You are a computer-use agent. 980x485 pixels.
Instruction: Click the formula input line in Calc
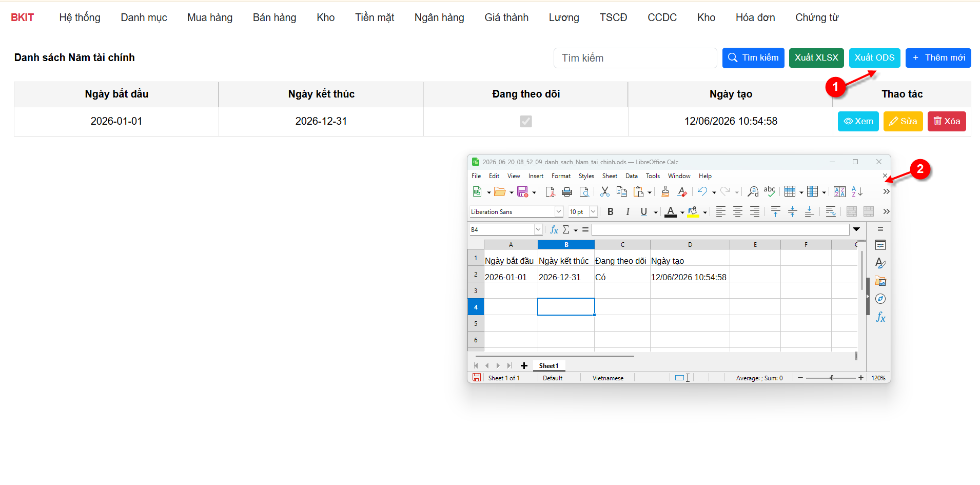[720, 230]
